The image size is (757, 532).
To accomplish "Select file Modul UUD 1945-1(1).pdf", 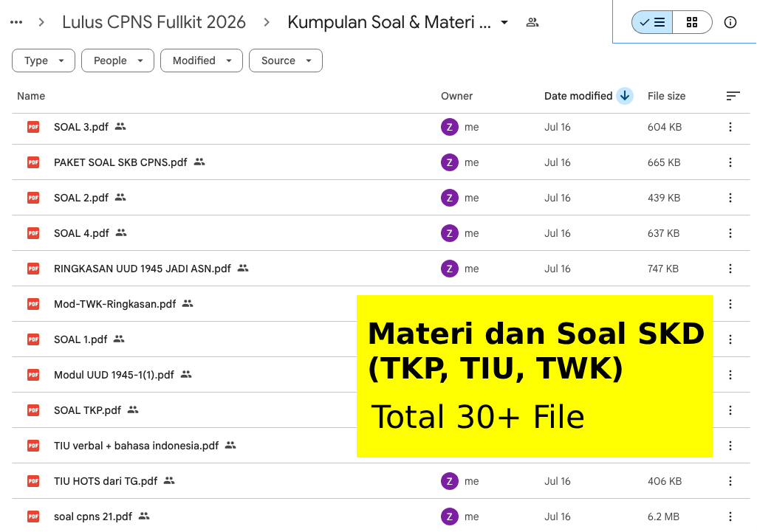I will coord(114,375).
